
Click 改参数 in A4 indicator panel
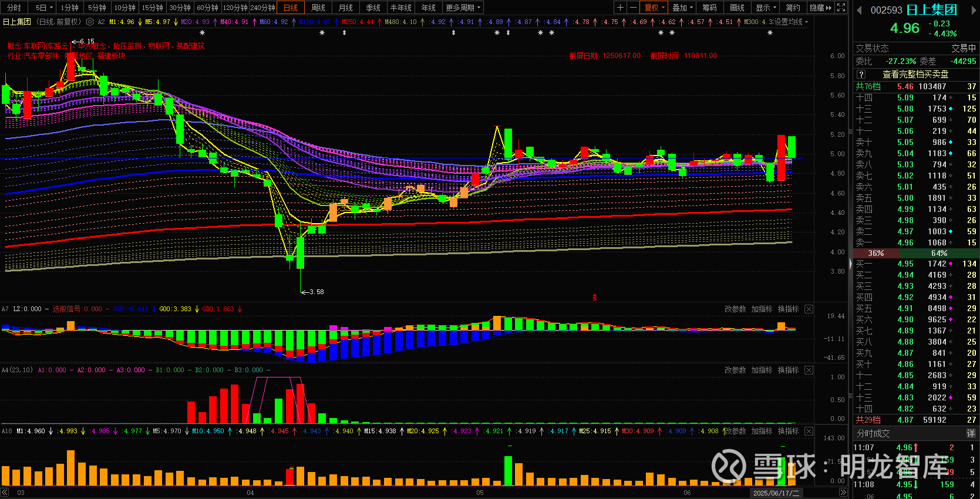click(735, 370)
